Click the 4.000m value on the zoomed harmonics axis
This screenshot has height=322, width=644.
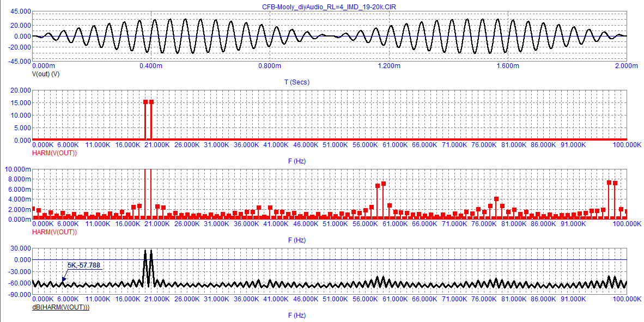coord(19,199)
